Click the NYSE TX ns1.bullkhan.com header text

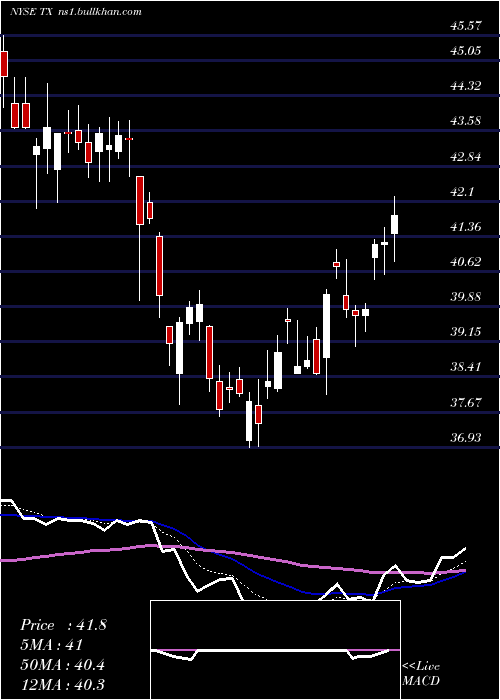point(75,12)
